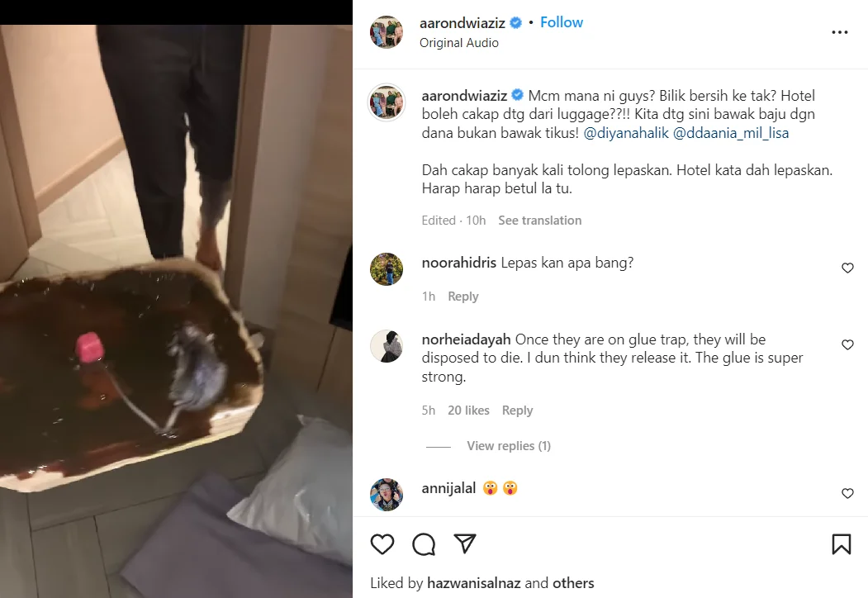Click the video to pause playback
Viewport: 868px width, 598px height.
click(x=176, y=310)
